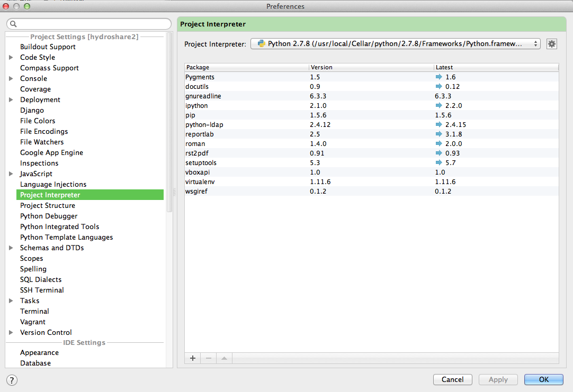Select the Inspections settings page
Image resolution: width=573 pixels, height=392 pixels.
click(39, 163)
